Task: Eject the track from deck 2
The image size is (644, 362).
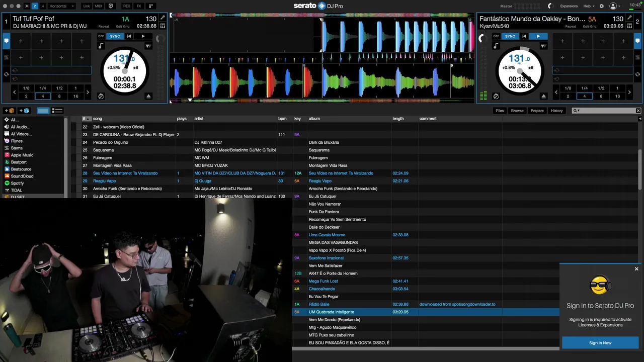Action: tap(543, 96)
